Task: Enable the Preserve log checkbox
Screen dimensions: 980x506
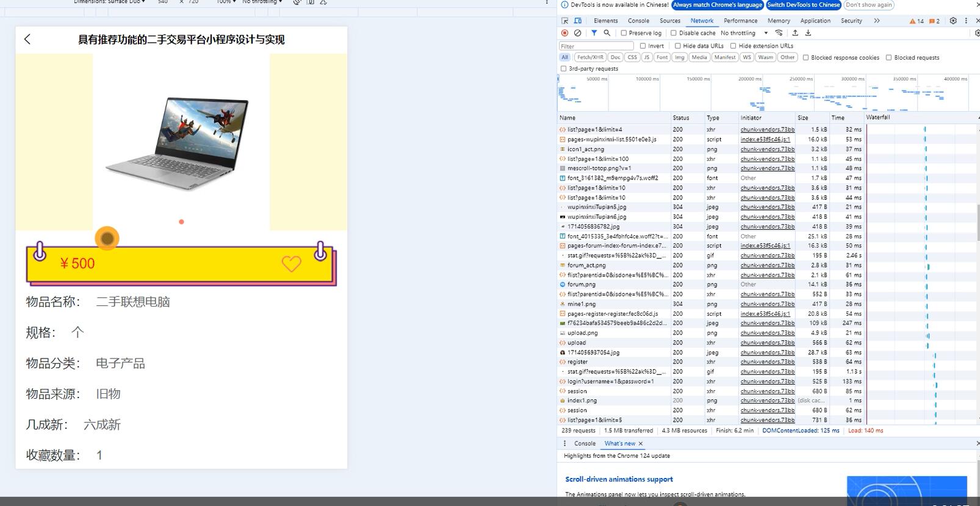Action: click(624, 33)
